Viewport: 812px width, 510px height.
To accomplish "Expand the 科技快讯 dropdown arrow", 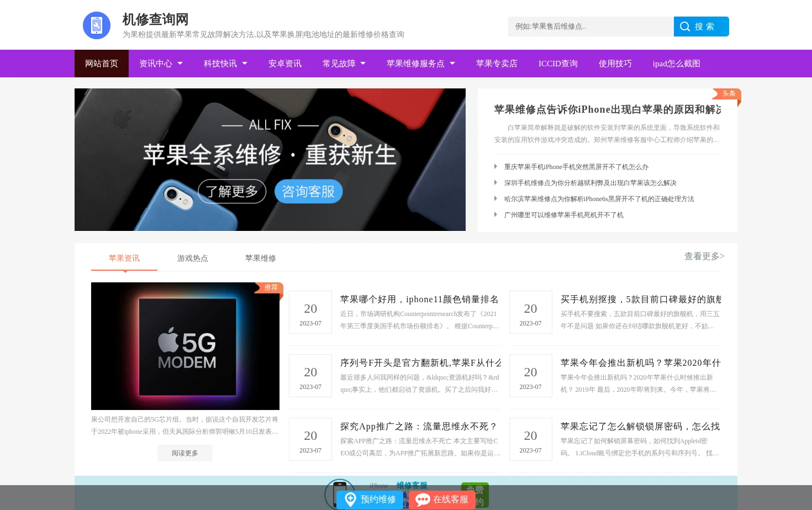I will click(245, 64).
